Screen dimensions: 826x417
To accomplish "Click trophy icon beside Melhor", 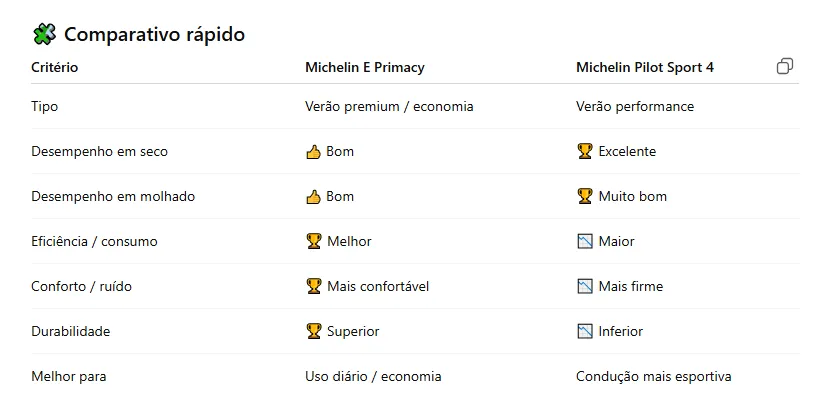I will click(313, 242).
